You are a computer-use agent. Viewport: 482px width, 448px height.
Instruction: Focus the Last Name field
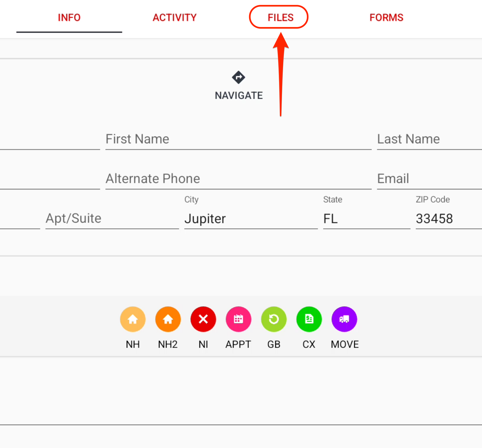(x=429, y=139)
